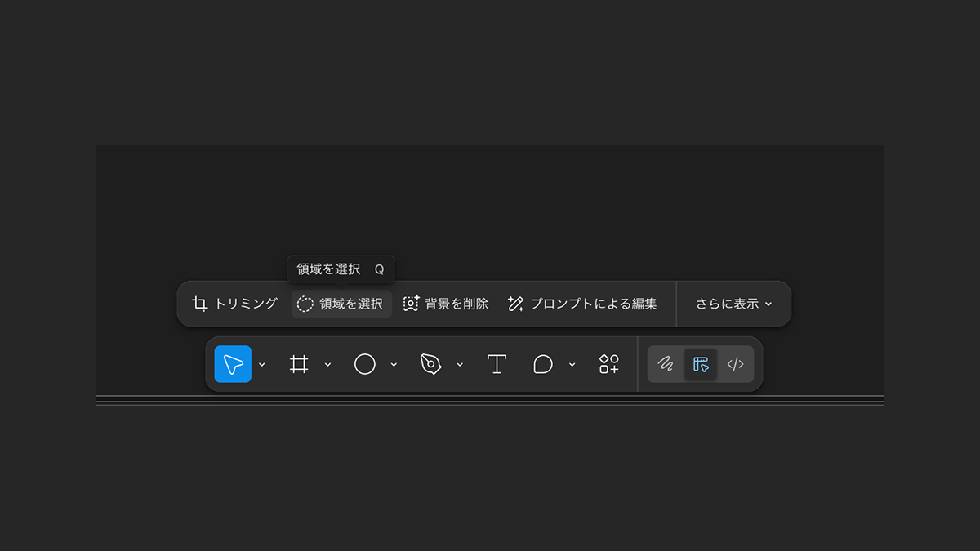Expand the Pen tool options chevron
This screenshot has width=980, height=551.
click(459, 365)
